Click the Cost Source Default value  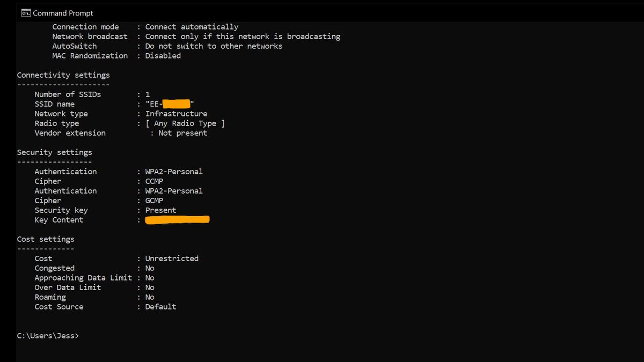[160, 307]
